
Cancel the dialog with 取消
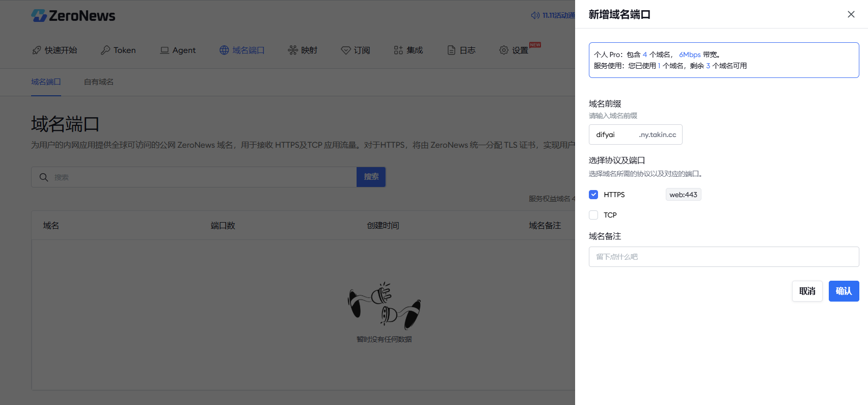point(807,291)
